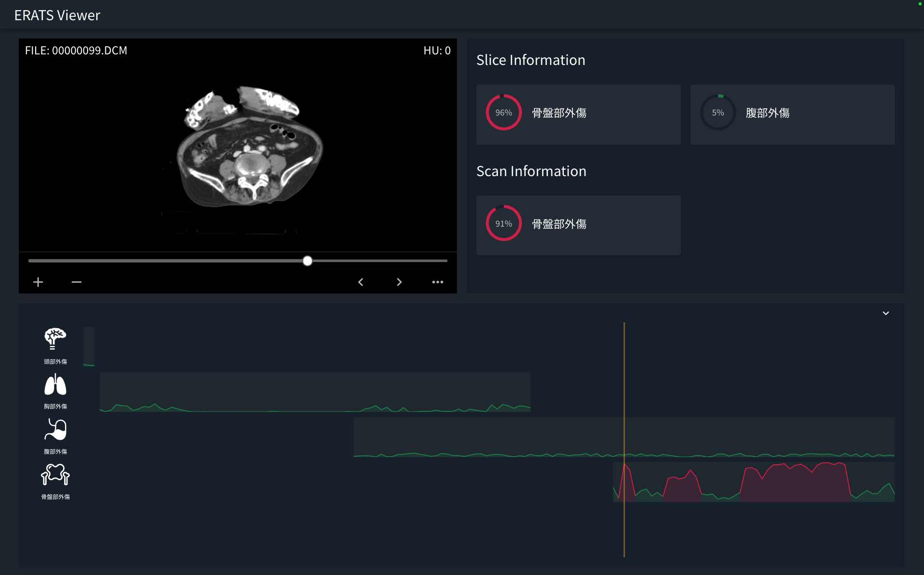Viewport: 924px width, 575px height.
Task: Select the chest trauma lungs icon
Action: tap(55, 385)
